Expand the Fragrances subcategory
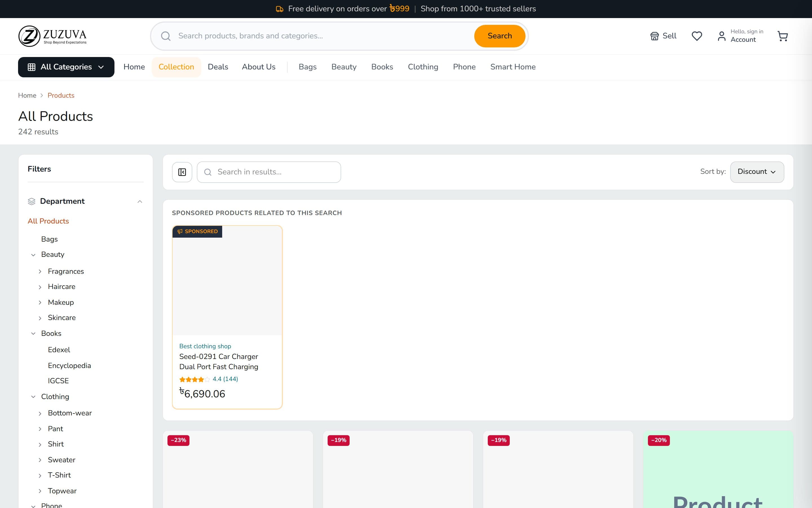This screenshot has width=812, height=508. click(40, 271)
